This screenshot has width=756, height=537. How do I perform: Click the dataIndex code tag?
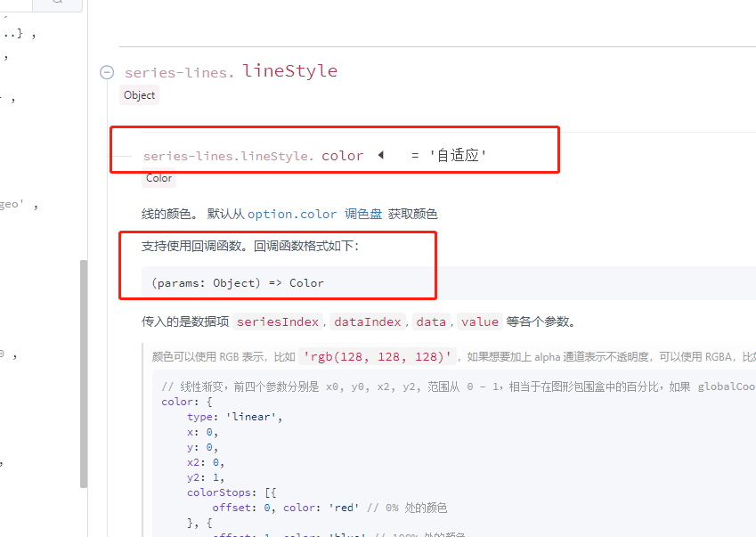(368, 321)
